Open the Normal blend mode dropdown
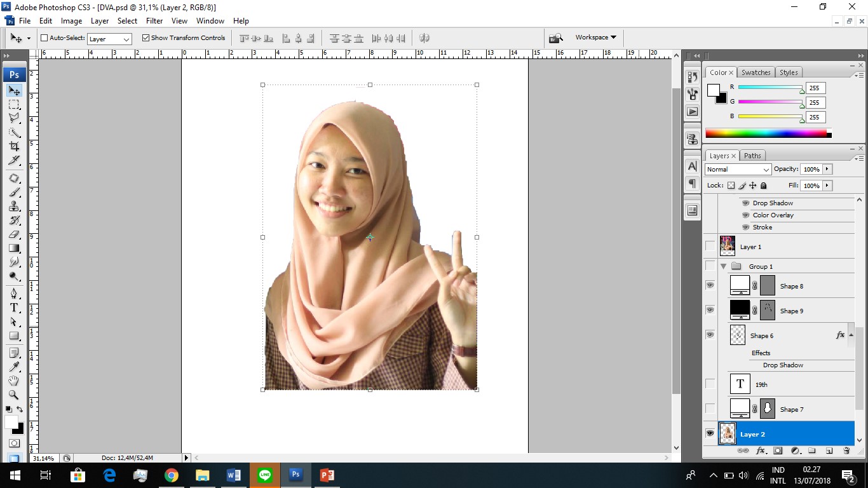 point(738,169)
